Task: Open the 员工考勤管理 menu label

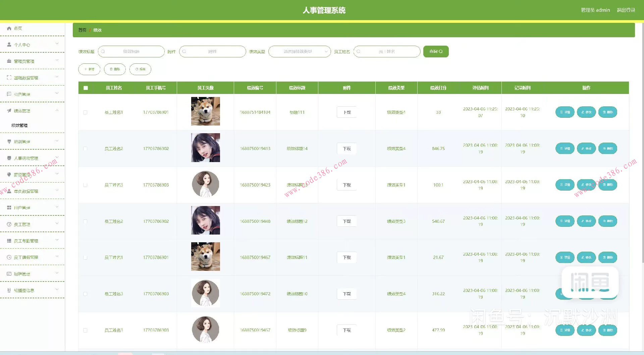Action: [x=26, y=241]
